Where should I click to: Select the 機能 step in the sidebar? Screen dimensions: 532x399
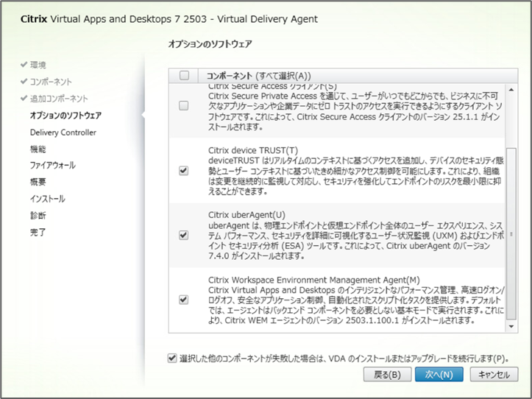coord(38,149)
